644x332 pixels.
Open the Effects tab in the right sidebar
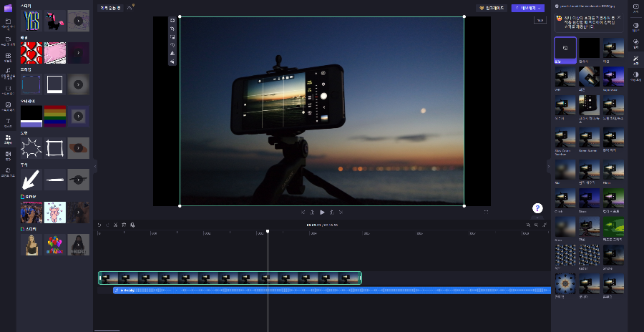[636, 60]
